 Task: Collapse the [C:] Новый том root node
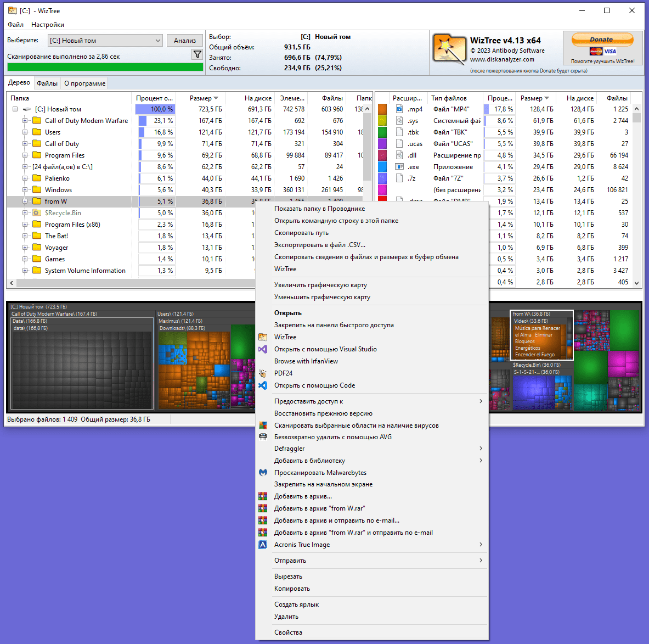(15, 109)
